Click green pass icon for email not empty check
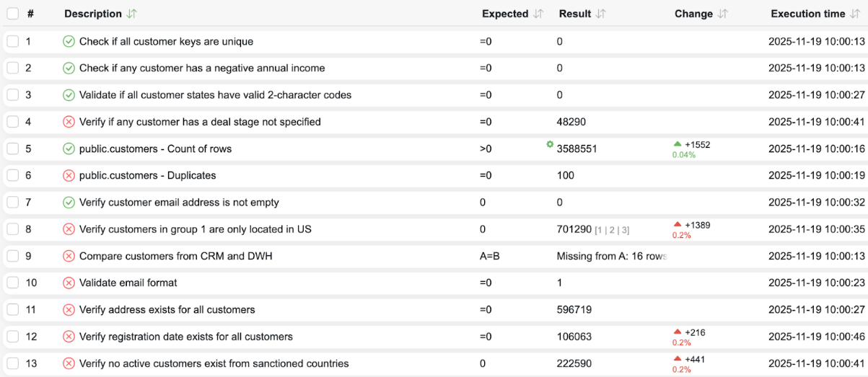 click(x=69, y=203)
